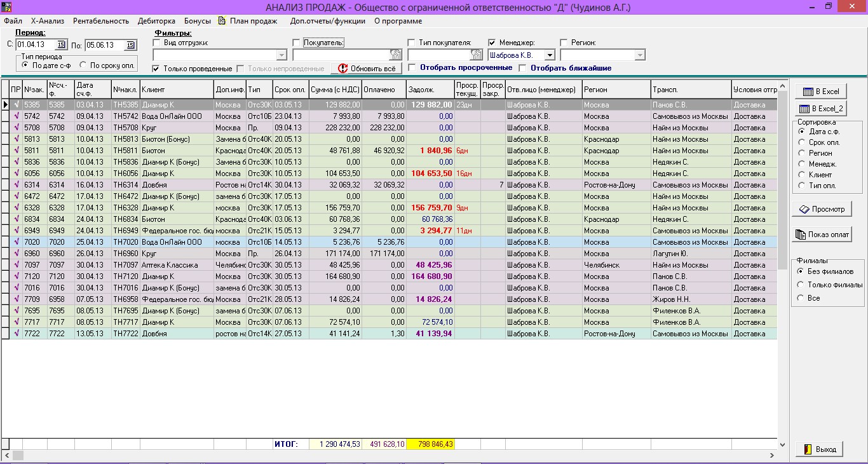Uncheck 'Только проведенные' checkbox
The width and height of the screenshot is (868, 464).
coord(156,68)
